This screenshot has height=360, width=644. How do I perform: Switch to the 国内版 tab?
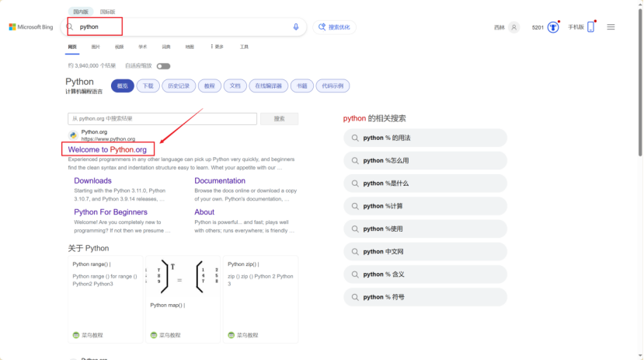(x=81, y=12)
